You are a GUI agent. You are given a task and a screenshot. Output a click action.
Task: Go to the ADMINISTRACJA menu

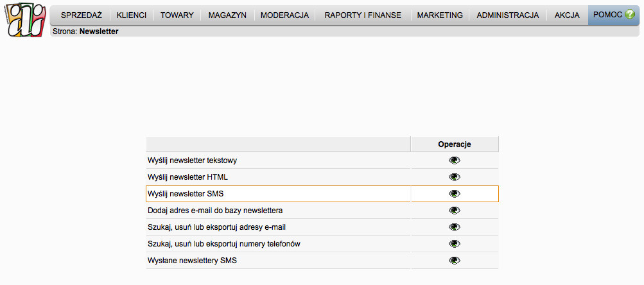(507, 15)
